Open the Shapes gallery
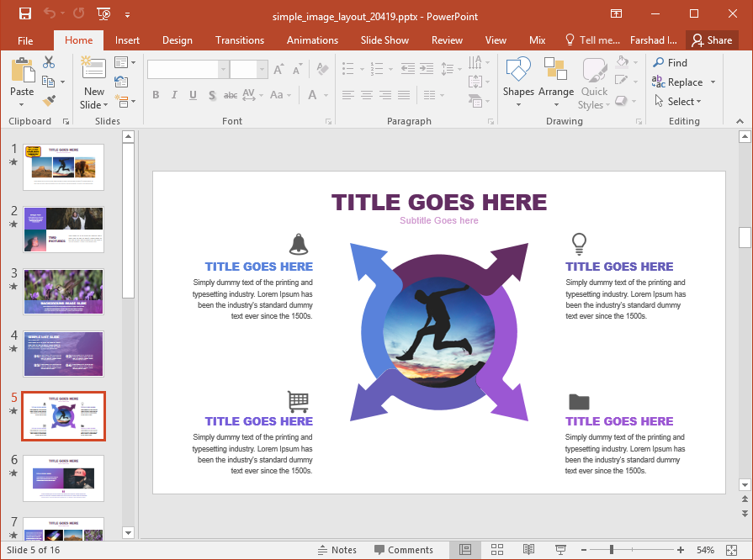 518,80
